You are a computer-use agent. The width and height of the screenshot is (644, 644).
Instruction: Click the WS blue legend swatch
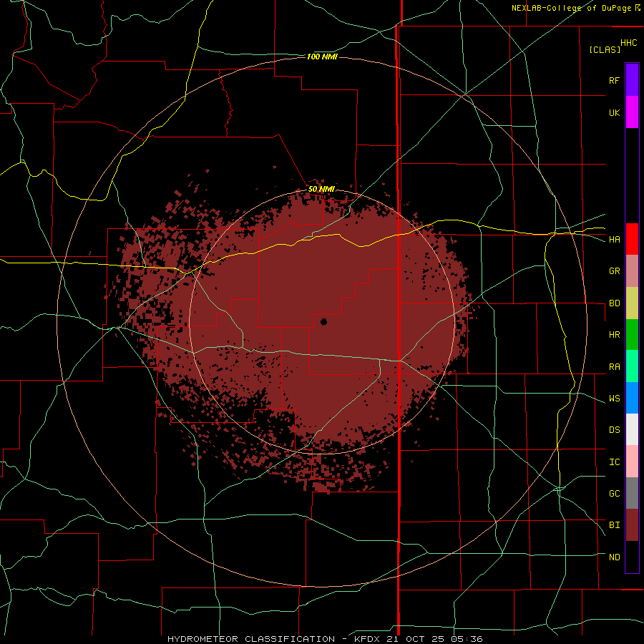click(x=632, y=398)
